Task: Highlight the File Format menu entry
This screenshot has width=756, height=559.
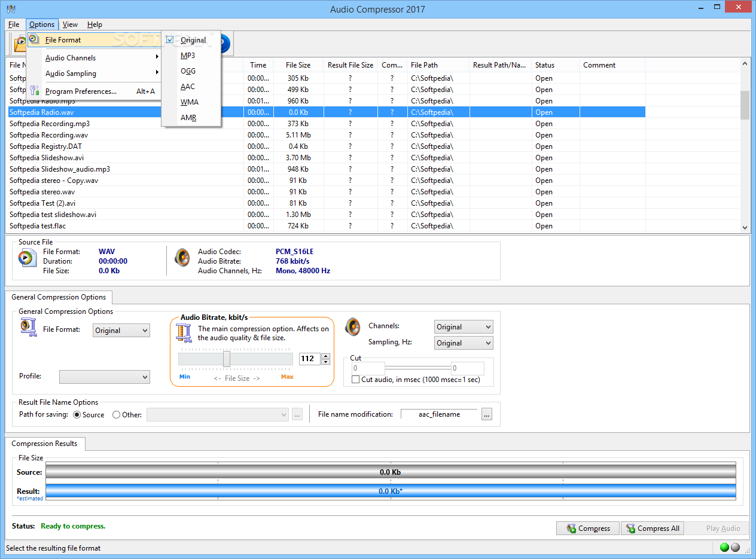Action: coord(94,40)
